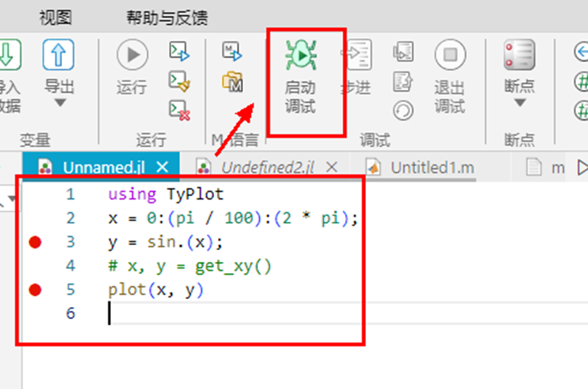Screen dimensions: 588x389
Task: Open the View (视图) menu tab
Action: pyautogui.click(x=56, y=18)
